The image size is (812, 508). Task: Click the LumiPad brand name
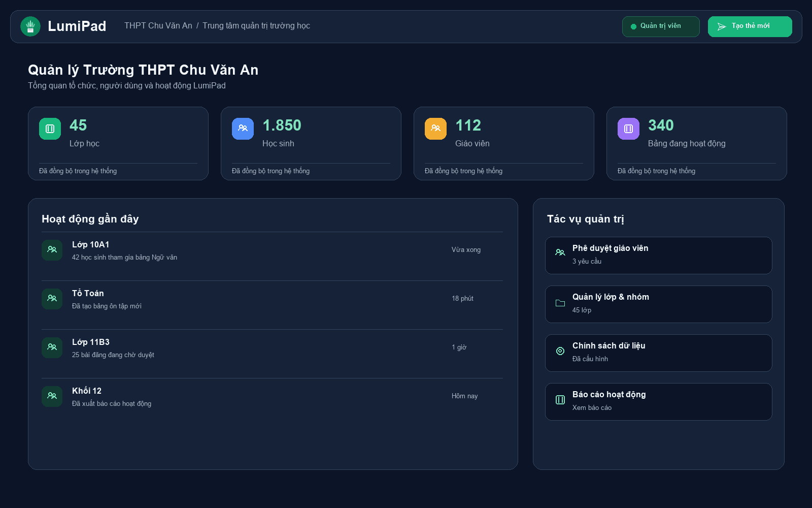(x=77, y=26)
